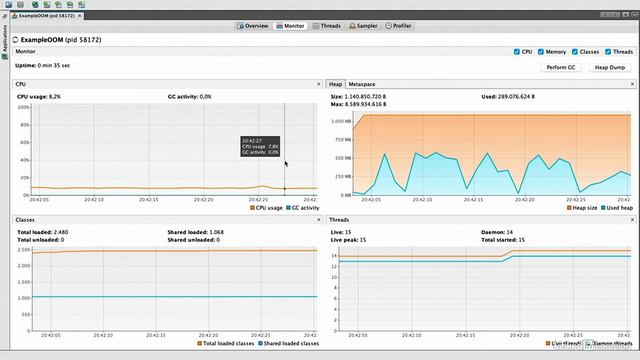Screen dimensions: 640x360
Task: Click the 'Daemon: 14' threads text
Action: click(497, 232)
